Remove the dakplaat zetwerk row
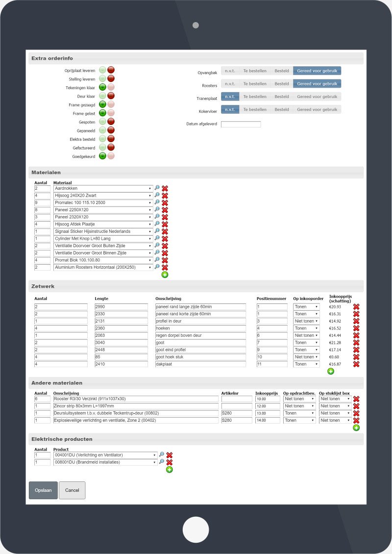The width and height of the screenshot is (392, 554). (x=356, y=364)
